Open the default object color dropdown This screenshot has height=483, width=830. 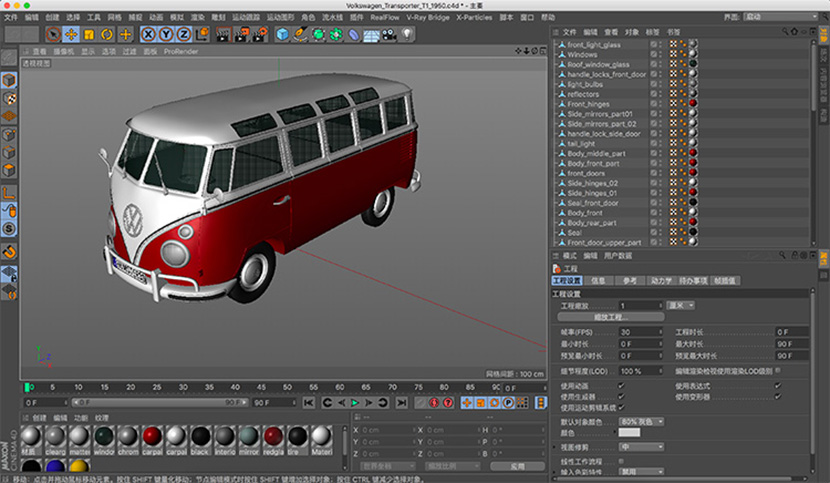[642, 422]
